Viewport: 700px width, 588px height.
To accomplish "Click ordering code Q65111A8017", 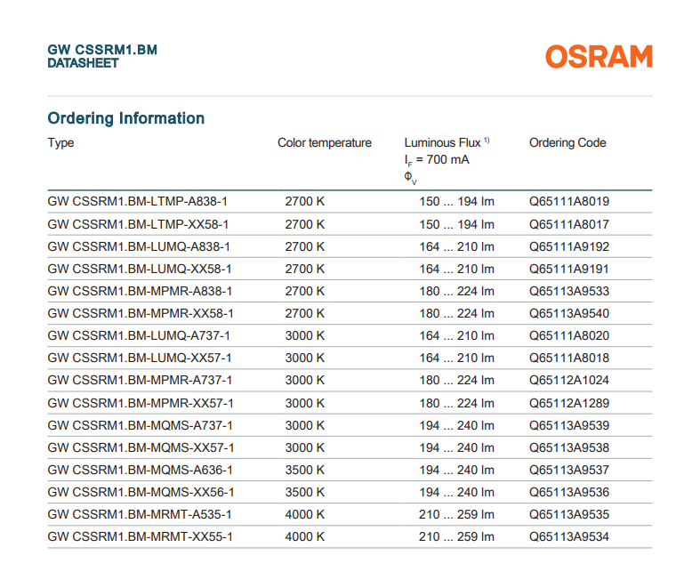I will tap(569, 224).
